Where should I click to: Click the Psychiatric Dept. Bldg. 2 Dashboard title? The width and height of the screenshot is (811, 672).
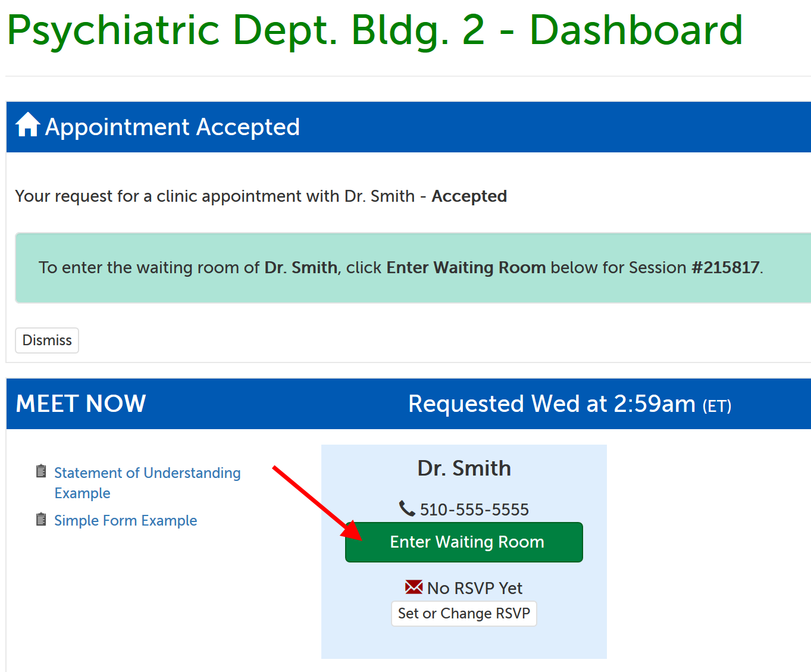point(375,30)
